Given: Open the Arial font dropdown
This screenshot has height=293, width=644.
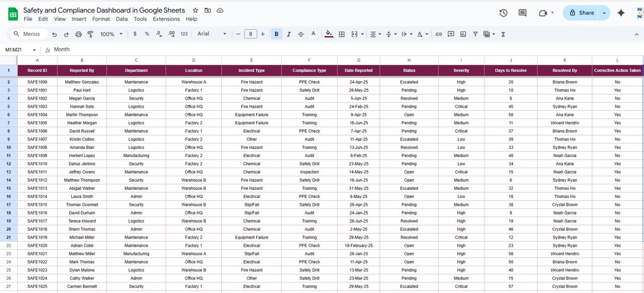Looking at the screenshot, I should pyautogui.click(x=212, y=34).
